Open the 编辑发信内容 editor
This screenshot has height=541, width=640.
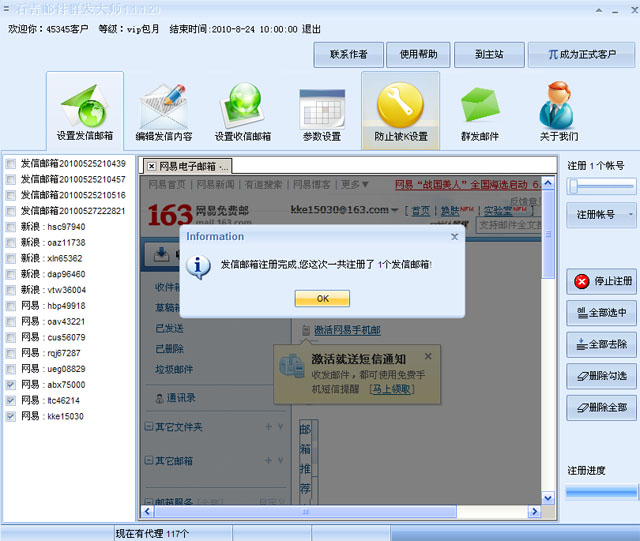[x=164, y=111]
